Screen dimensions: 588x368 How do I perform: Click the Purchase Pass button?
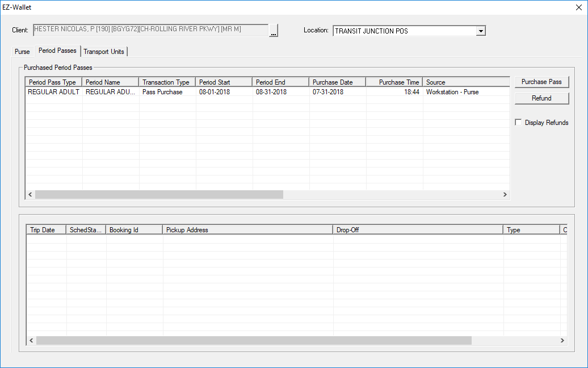point(541,81)
